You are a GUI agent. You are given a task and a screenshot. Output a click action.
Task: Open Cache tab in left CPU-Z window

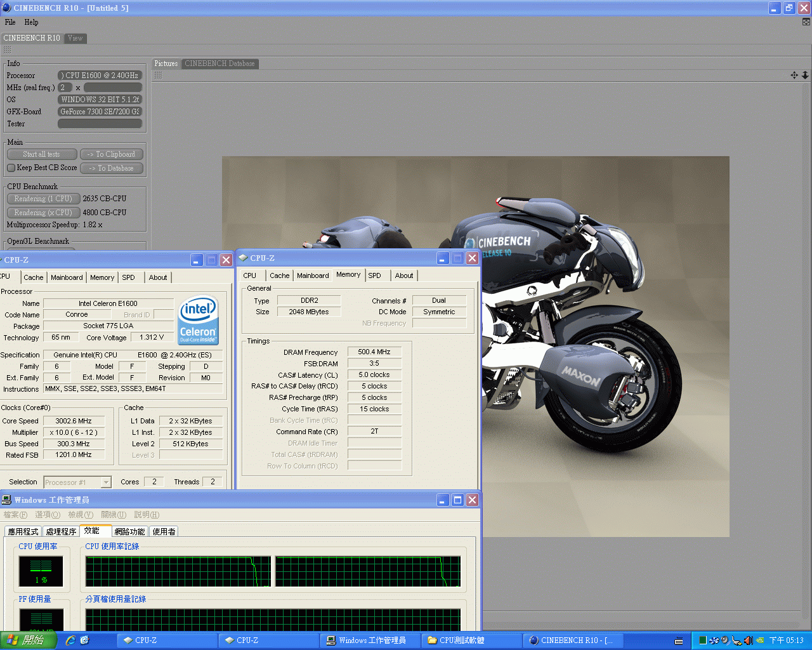point(34,277)
